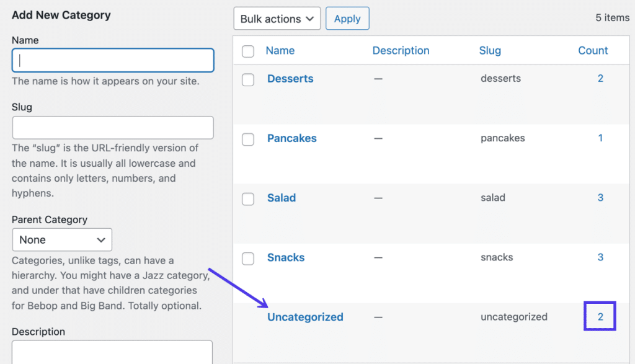635x364 pixels.
Task: Open the Bulk actions dropdown
Action: 277,18
